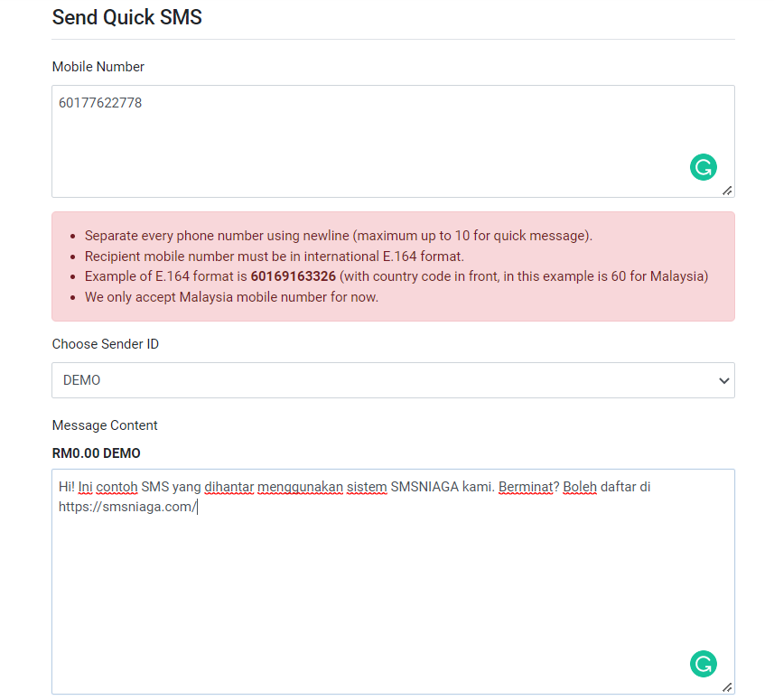Image resolution: width=774 pixels, height=700 pixels.
Task: Click the chevron arrow on DEMO select
Action: tap(723, 381)
